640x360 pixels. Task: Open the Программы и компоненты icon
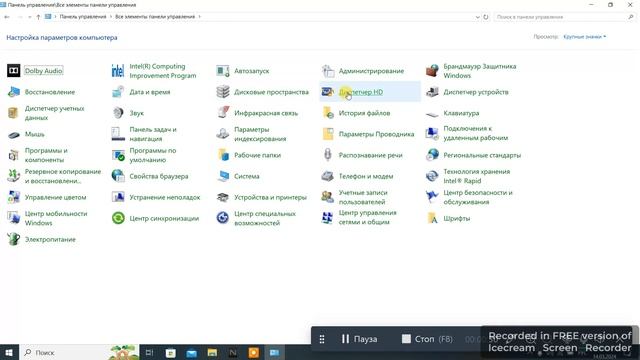tap(13, 155)
